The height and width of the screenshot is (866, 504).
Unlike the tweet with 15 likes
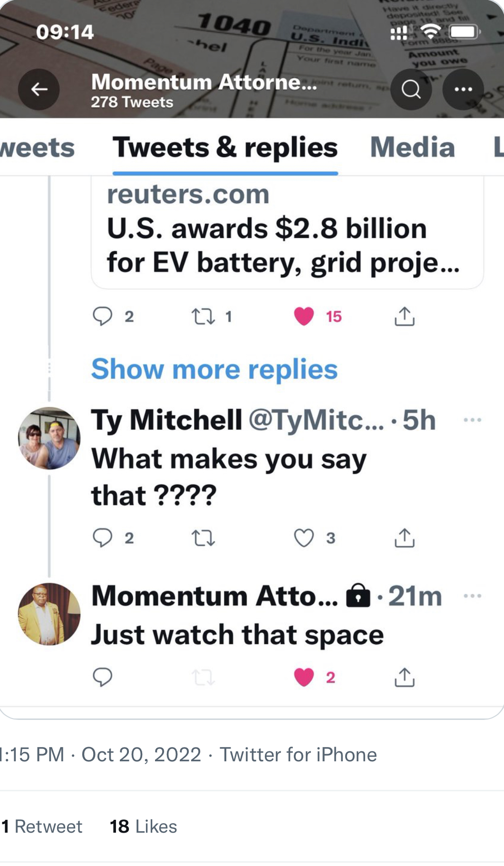coord(304,316)
